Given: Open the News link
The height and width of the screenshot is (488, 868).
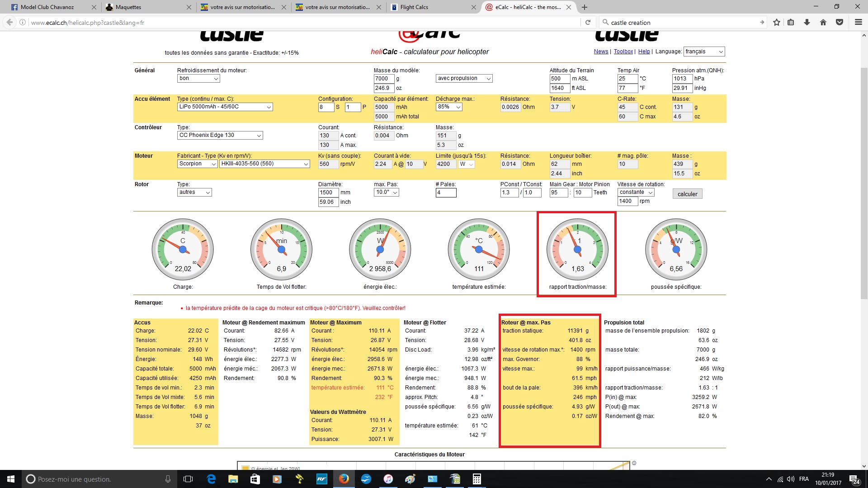Looking at the screenshot, I should [601, 52].
